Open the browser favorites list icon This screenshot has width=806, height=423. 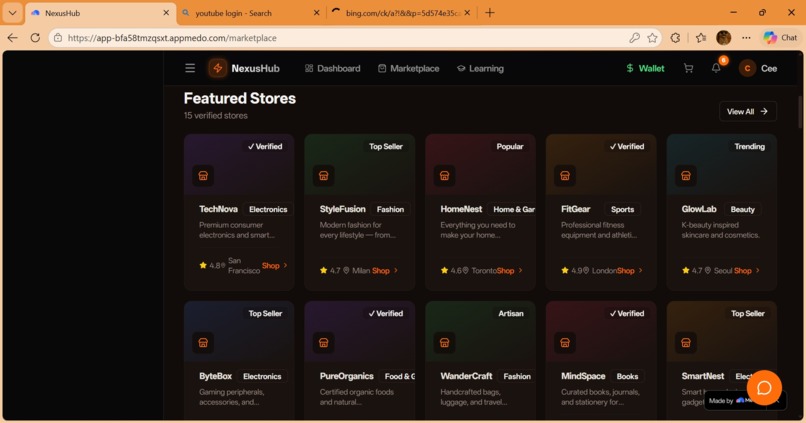701,38
